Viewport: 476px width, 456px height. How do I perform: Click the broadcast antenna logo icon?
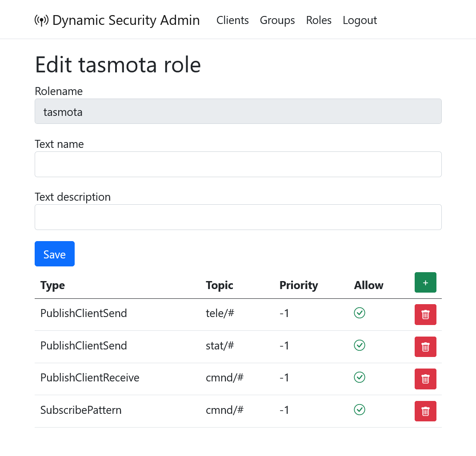(41, 20)
